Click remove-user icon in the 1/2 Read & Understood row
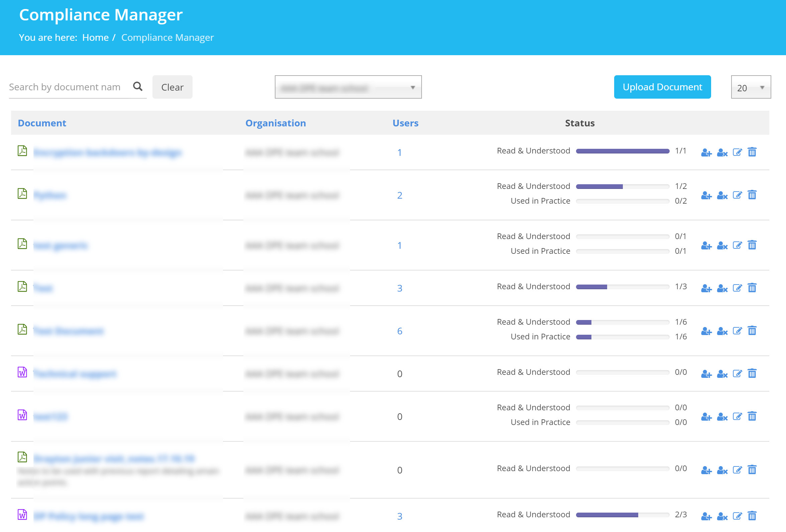Screen dimensions: 786x532 (x=722, y=196)
